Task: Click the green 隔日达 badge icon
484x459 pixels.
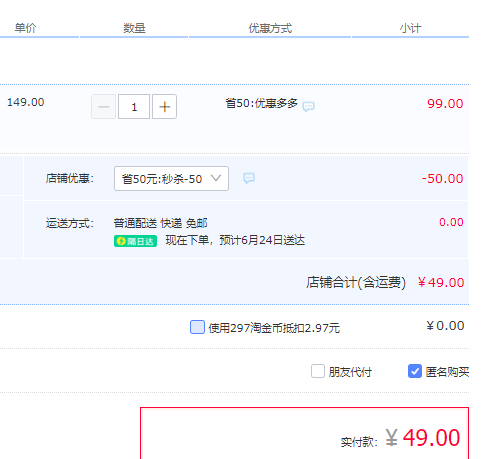Action: click(135, 241)
